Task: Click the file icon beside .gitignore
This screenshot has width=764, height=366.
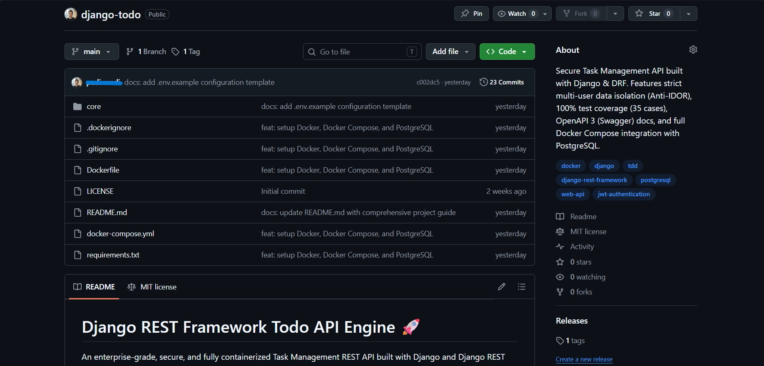Action: pos(77,149)
